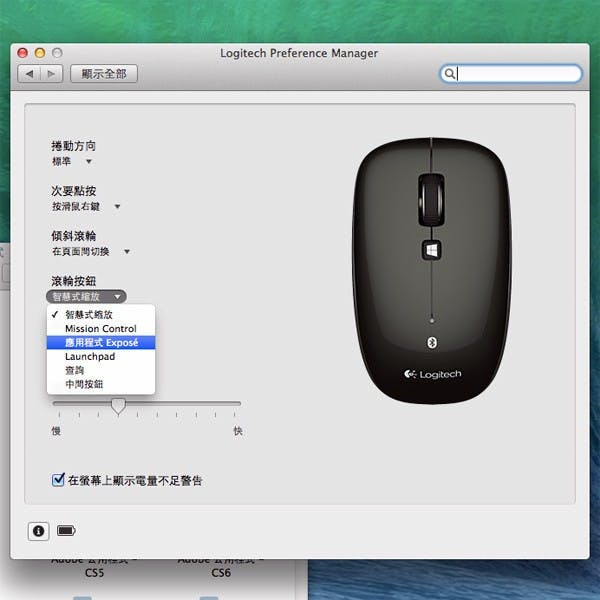
Task: Click the Bluetooth symbol on the mouse image
Action: [x=432, y=342]
